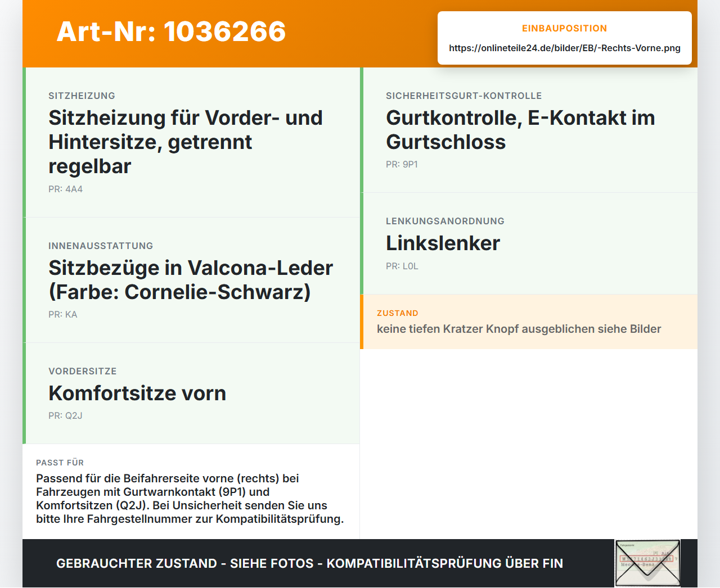The height and width of the screenshot is (588, 720).
Task: Click the PR: Q2J code
Action: coord(65,416)
